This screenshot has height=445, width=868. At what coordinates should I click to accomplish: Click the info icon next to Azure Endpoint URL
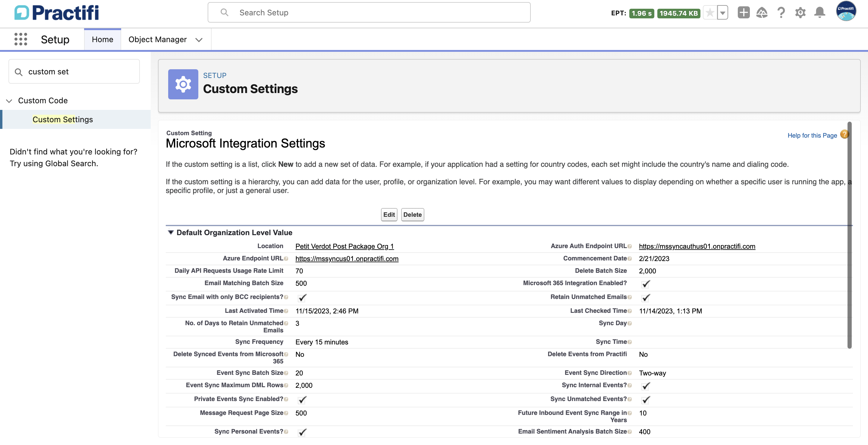pyautogui.click(x=286, y=259)
